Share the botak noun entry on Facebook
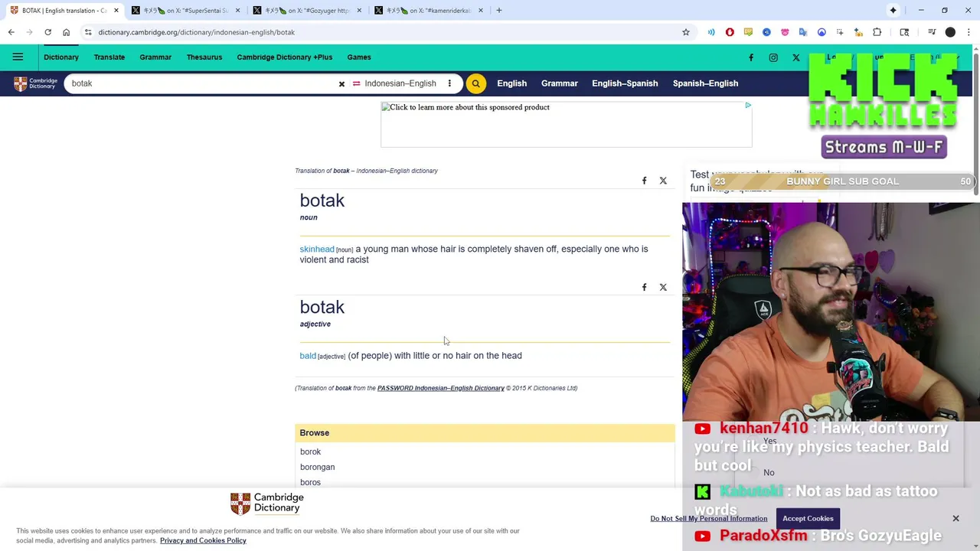Image resolution: width=980 pixels, height=551 pixels. point(644,181)
